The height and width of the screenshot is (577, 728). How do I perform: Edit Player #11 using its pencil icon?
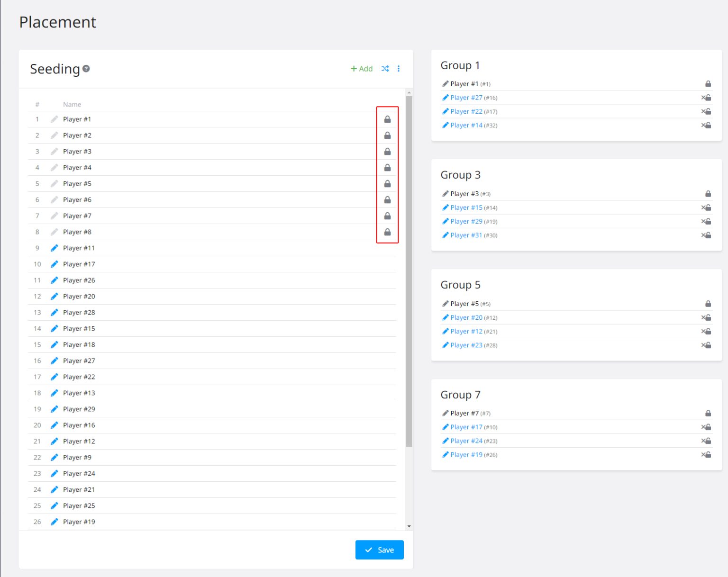pos(55,248)
